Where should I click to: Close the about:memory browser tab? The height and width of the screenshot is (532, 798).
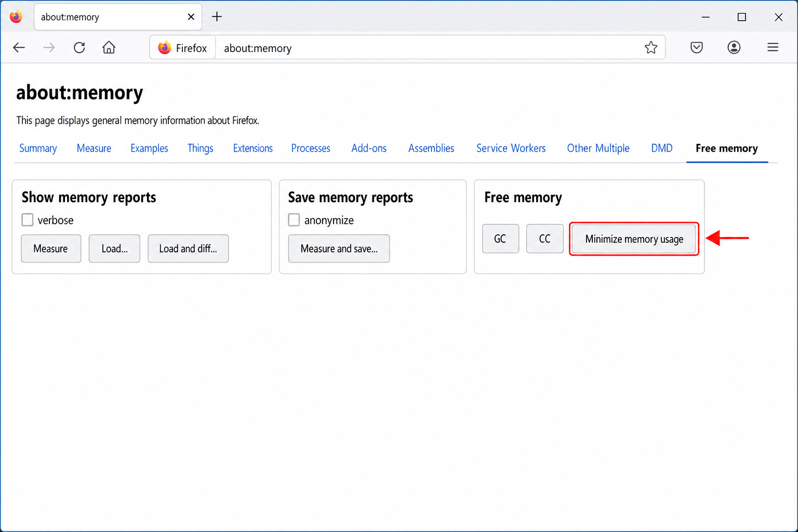191,17
